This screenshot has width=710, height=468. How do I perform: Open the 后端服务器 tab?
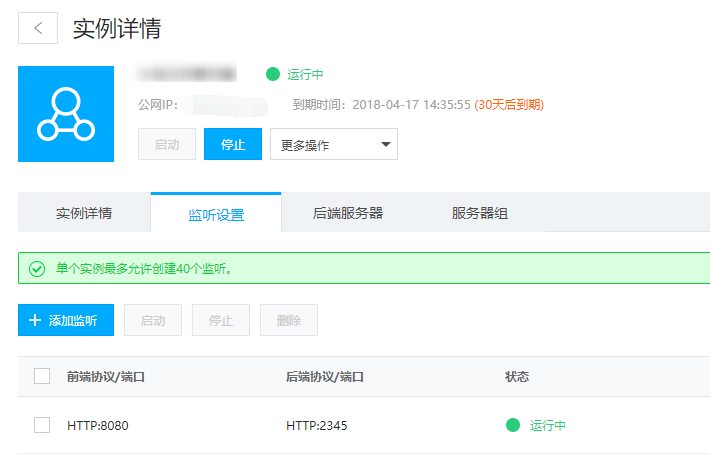(348, 213)
